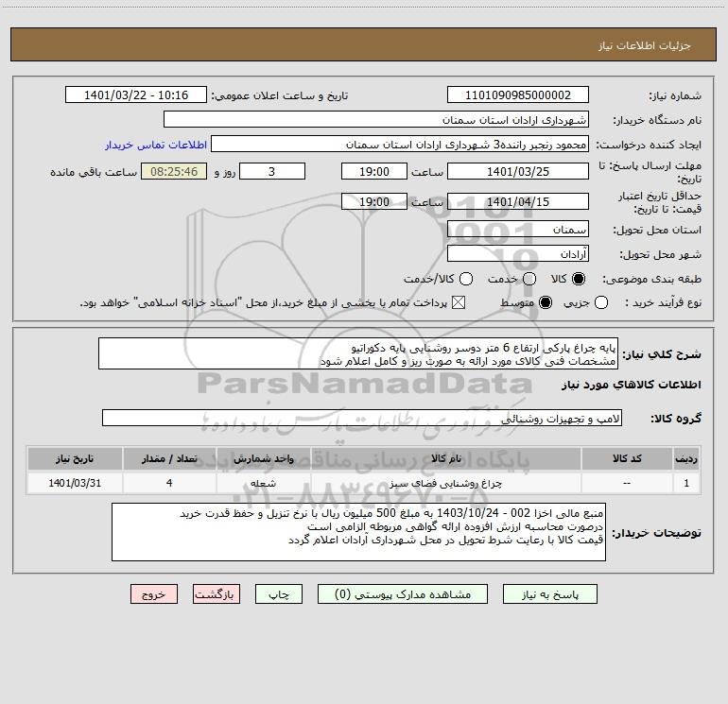Click the cell چراغ روشنایی فضای سبز

445,483
